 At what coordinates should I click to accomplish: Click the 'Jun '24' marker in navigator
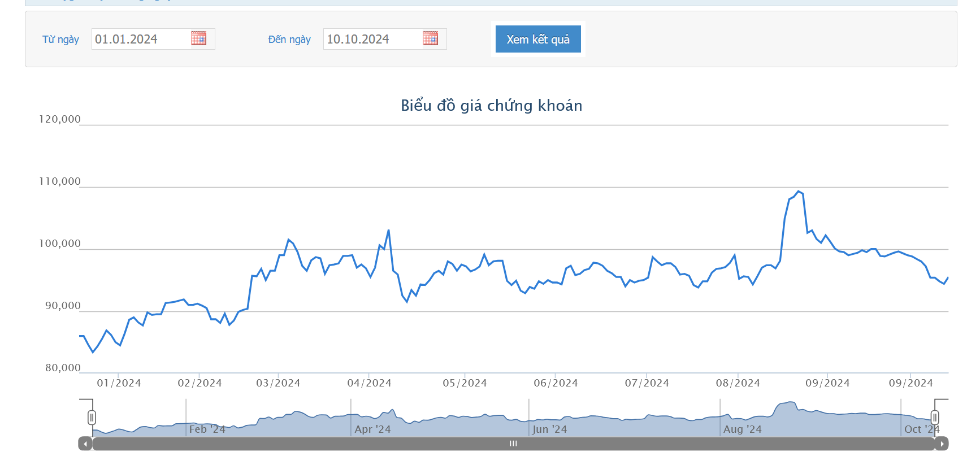[x=549, y=429]
